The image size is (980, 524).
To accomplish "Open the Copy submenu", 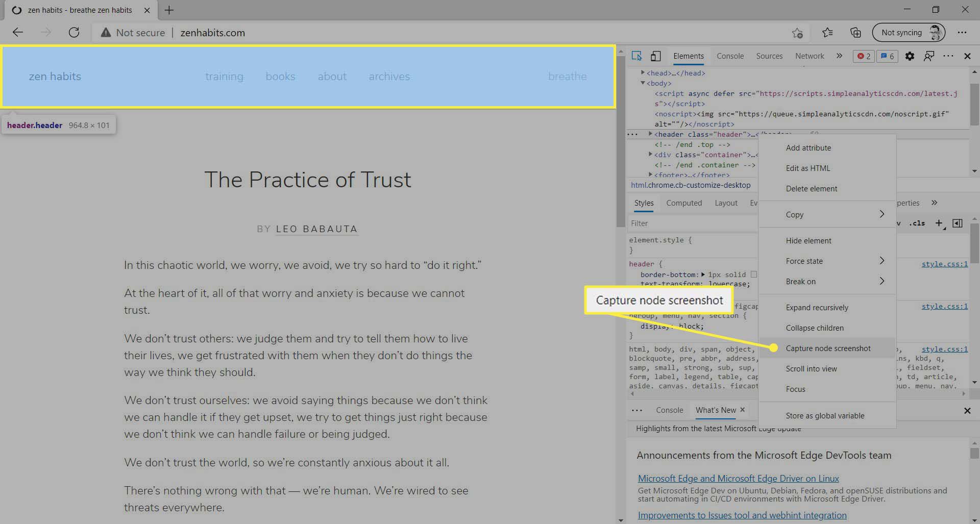I will (827, 214).
